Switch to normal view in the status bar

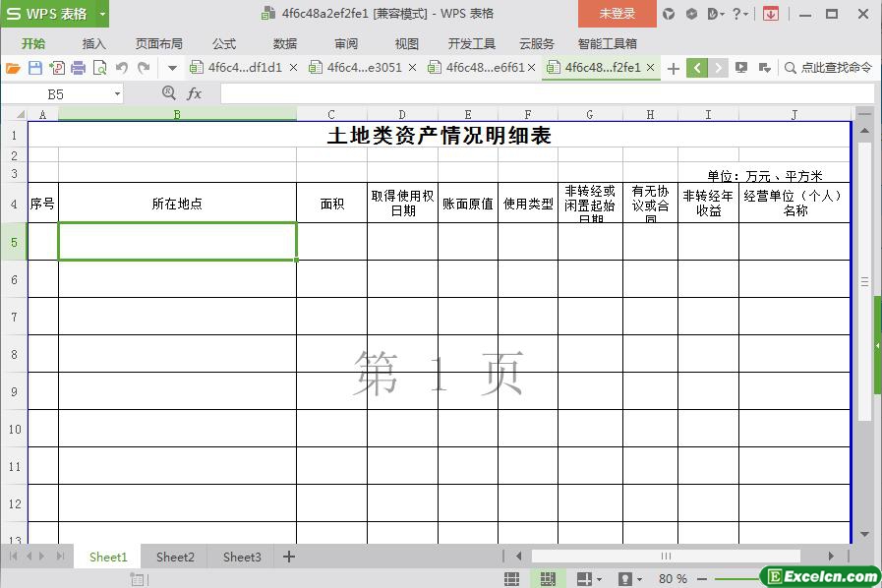[512, 579]
